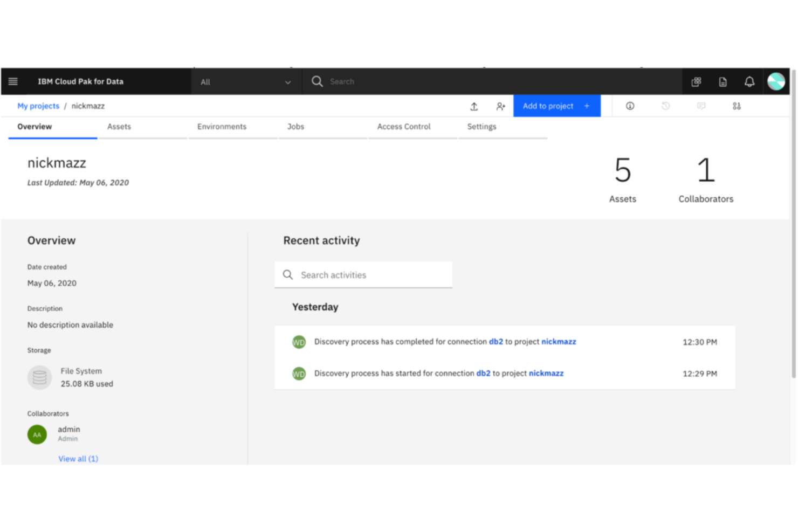Image resolution: width=798 pixels, height=532 pixels.
Task: Click the 5 Assets counter
Action: [x=623, y=180]
